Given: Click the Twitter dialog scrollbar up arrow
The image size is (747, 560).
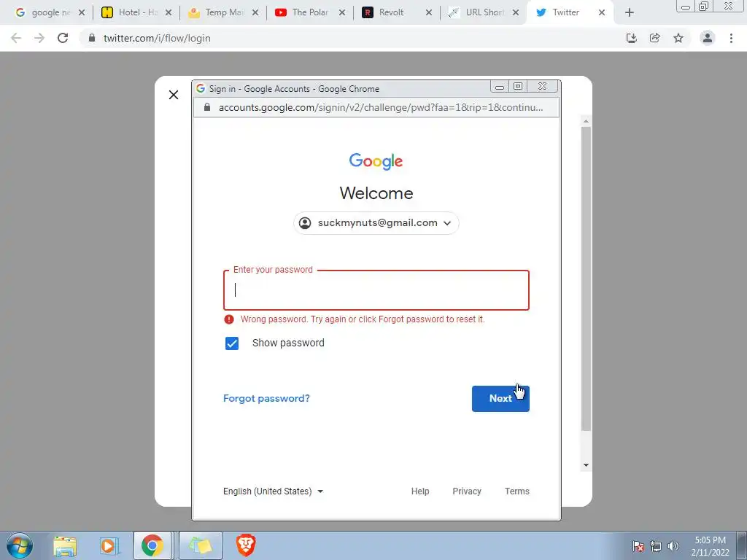Looking at the screenshot, I should 586,122.
